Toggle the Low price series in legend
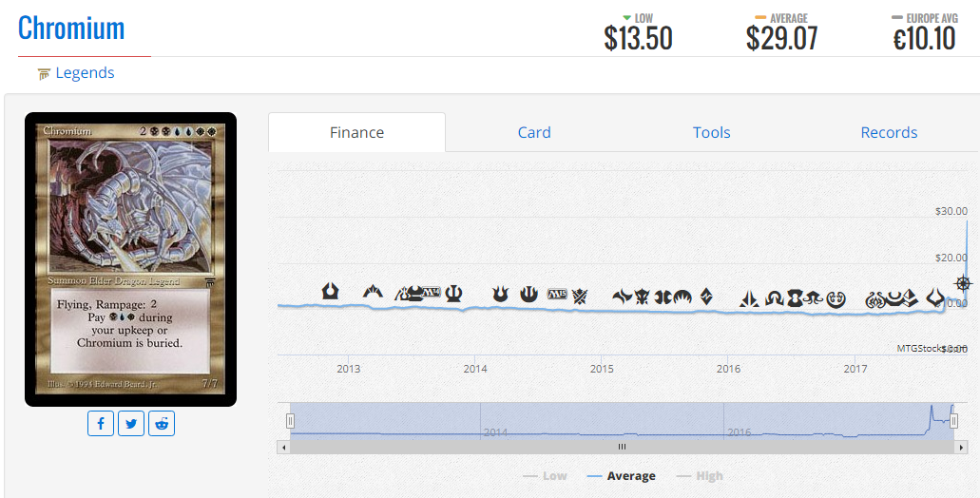The width and height of the screenshot is (980, 498). point(545,476)
